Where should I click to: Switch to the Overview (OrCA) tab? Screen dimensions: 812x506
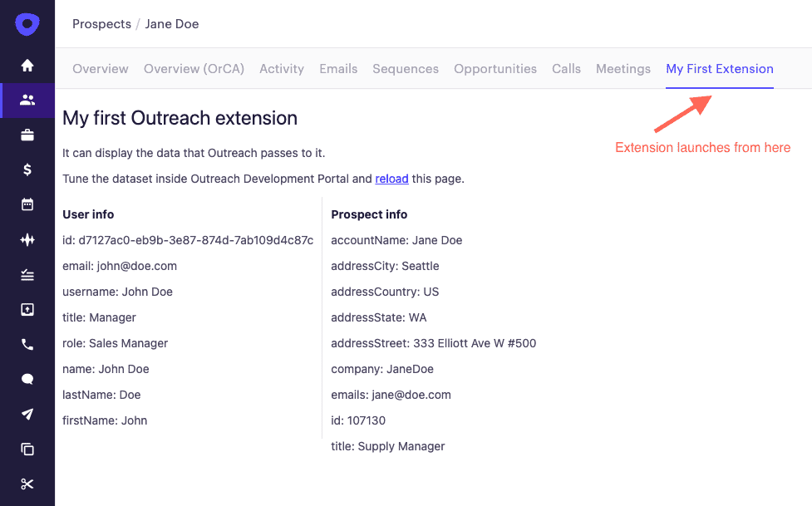coord(194,69)
